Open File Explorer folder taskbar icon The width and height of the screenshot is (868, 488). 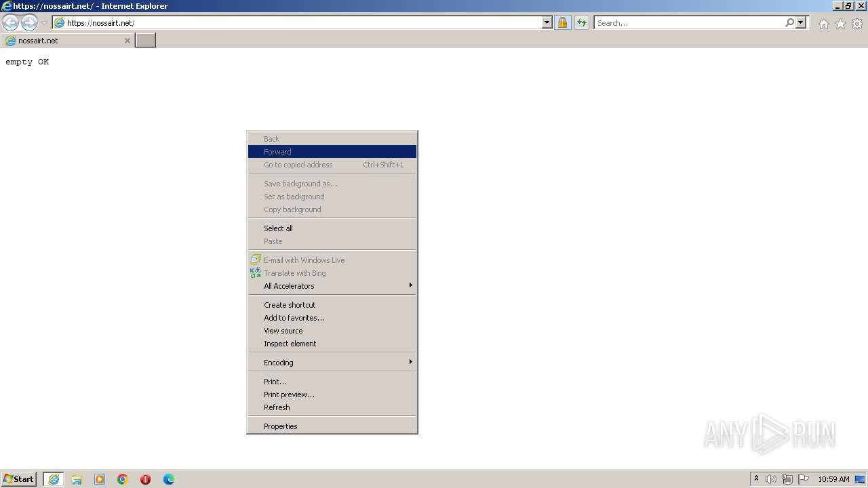[x=77, y=479]
